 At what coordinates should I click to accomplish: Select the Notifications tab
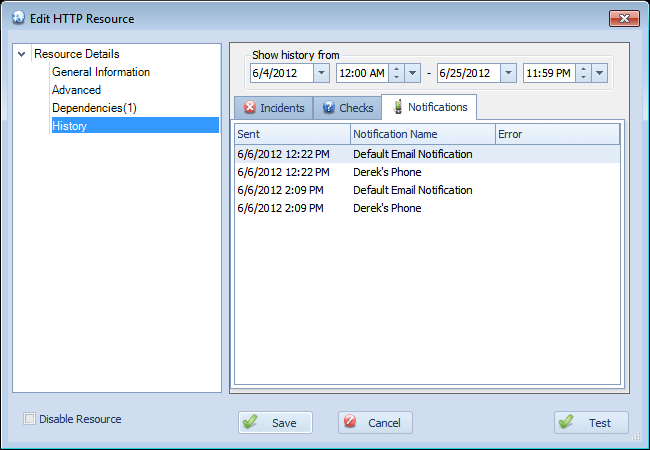[x=429, y=107]
